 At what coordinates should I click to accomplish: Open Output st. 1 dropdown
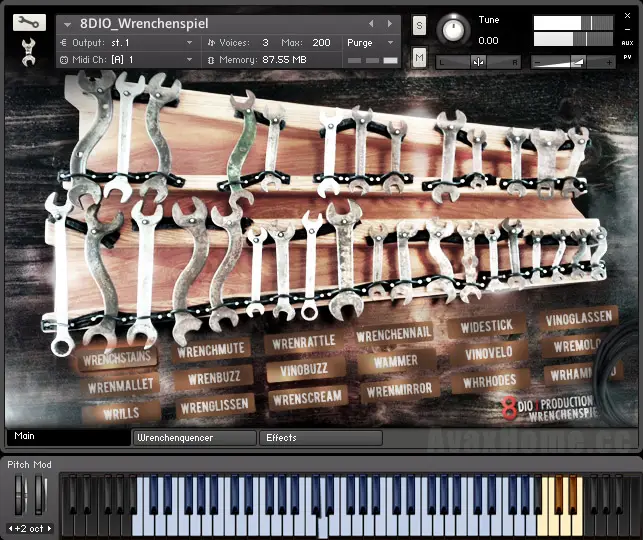coord(189,43)
